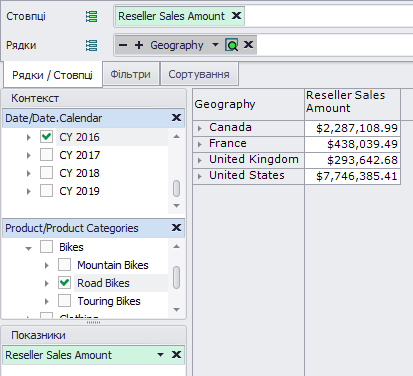Check the Mountain Bikes checkbox
The height and width of the screenshot is (376, 413).
pyautogui.click(x=64, y=265)
